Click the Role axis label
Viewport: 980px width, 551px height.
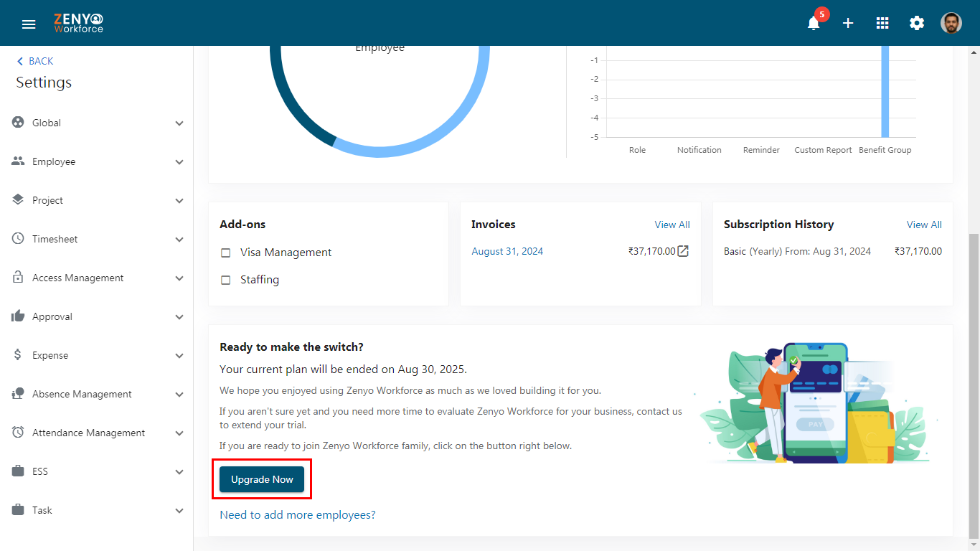pos(637,150)
